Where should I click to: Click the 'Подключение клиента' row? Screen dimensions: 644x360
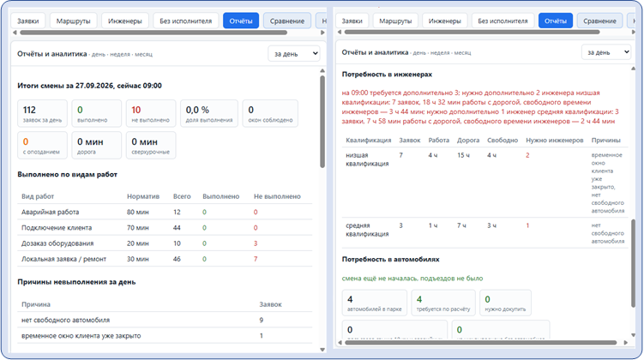click(x=165, y=227)
